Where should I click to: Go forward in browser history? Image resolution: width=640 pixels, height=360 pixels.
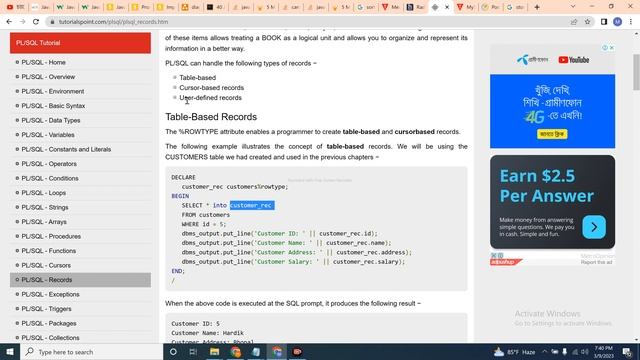point(22,22)
